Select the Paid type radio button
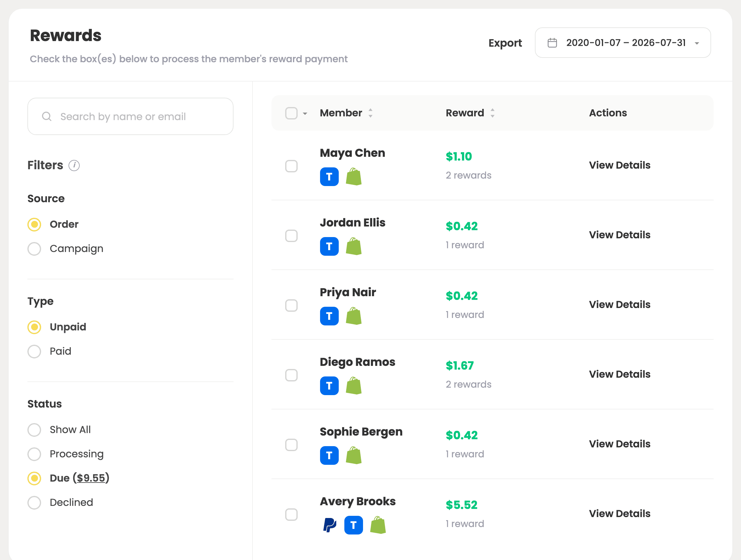The height and width of the screenshot is (560, 741). [x=34, y=352]
